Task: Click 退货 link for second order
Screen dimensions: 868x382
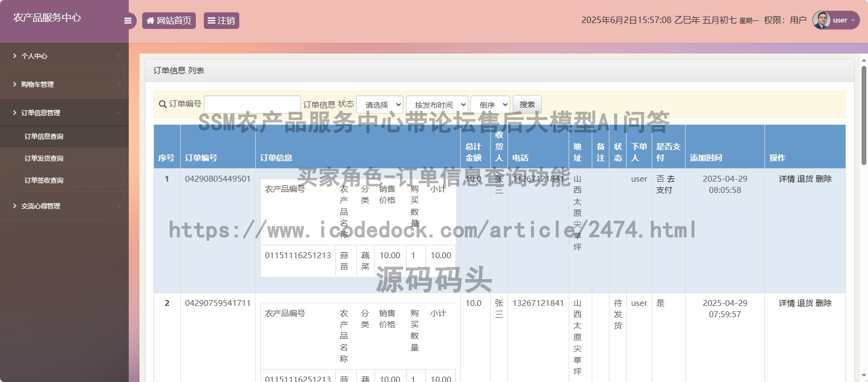Action: click(x=805, y=303)
